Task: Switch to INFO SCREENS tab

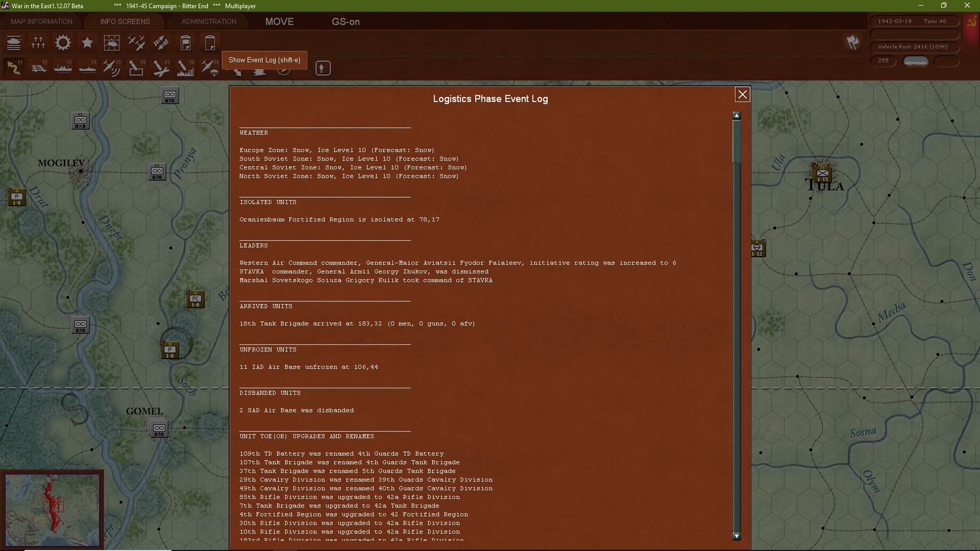Action: 125,21
